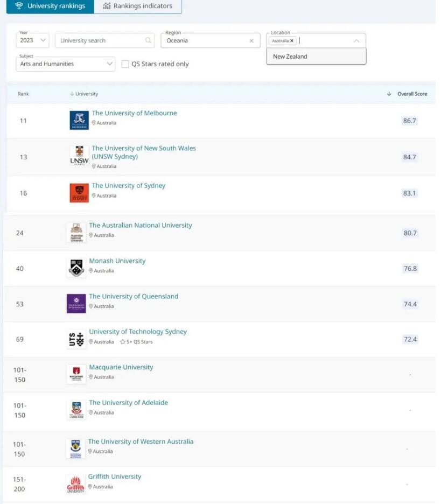Clear the Oceania region filter
This screenshot has width=441, height=504.
coord(251,41)
